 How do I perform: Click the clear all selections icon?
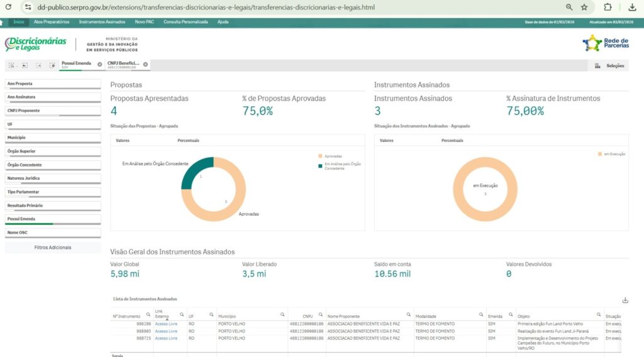pyautogui.click(x=52, y=65)
